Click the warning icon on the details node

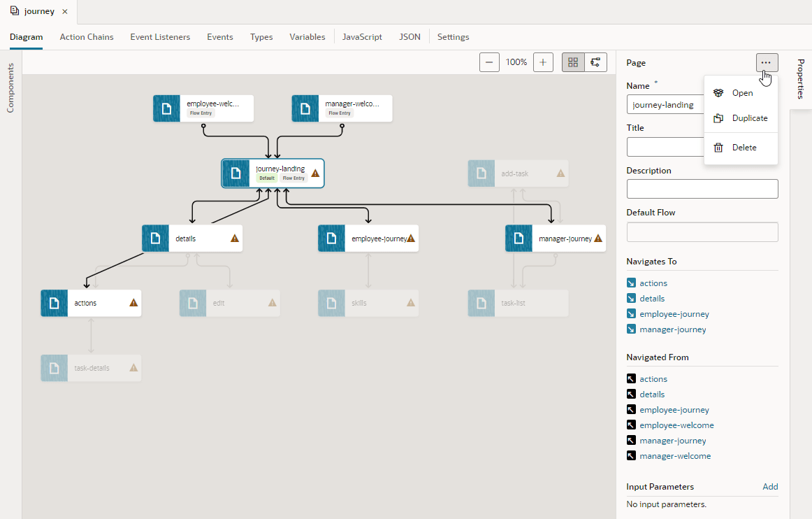[x=233, y=238]
